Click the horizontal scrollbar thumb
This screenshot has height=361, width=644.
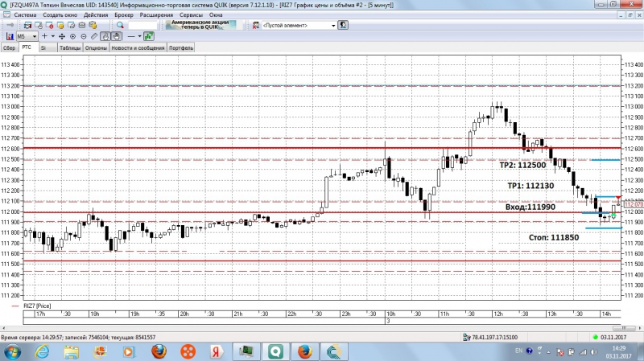(625, 328)
